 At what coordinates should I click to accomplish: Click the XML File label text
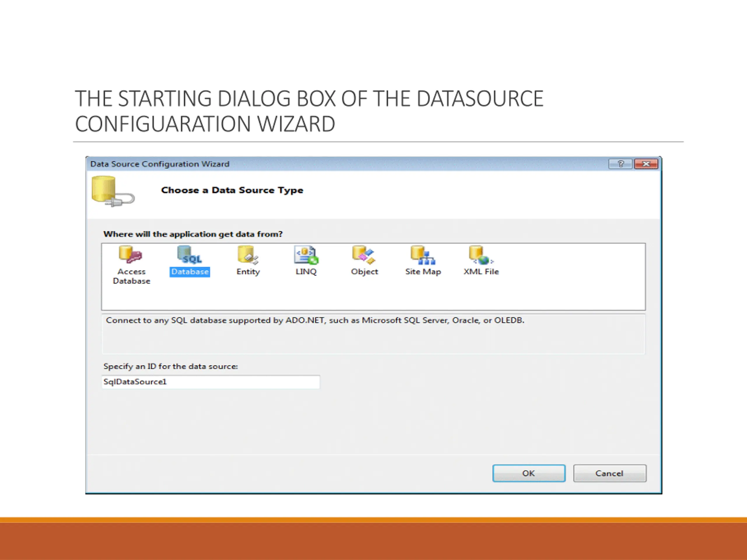coord(481,272)
